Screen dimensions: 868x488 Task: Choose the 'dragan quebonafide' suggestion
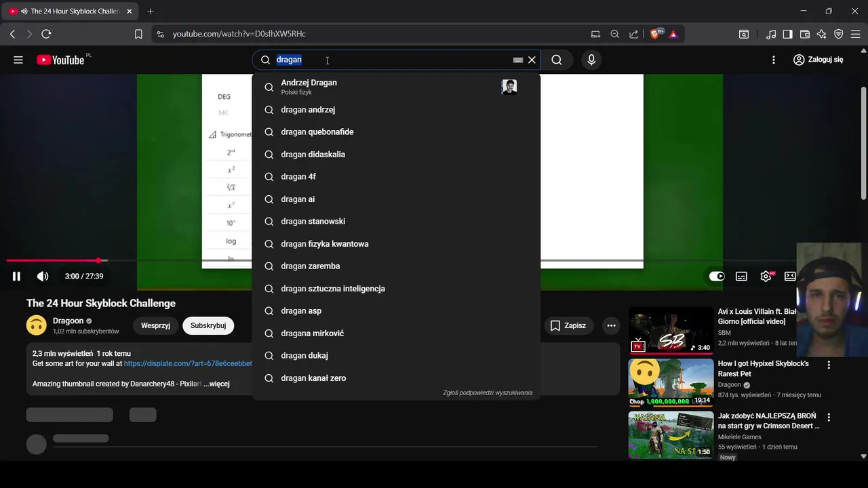(x=396, y=132)
